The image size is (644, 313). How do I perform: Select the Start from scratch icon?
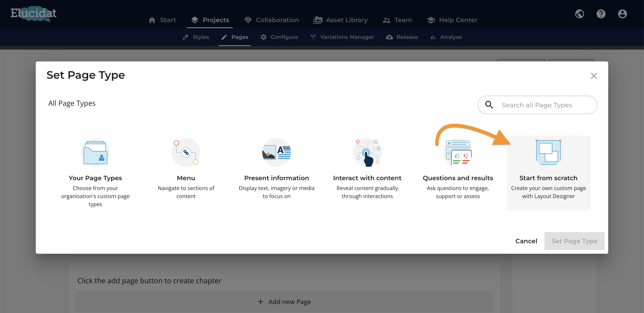click(x=549, y=152)
